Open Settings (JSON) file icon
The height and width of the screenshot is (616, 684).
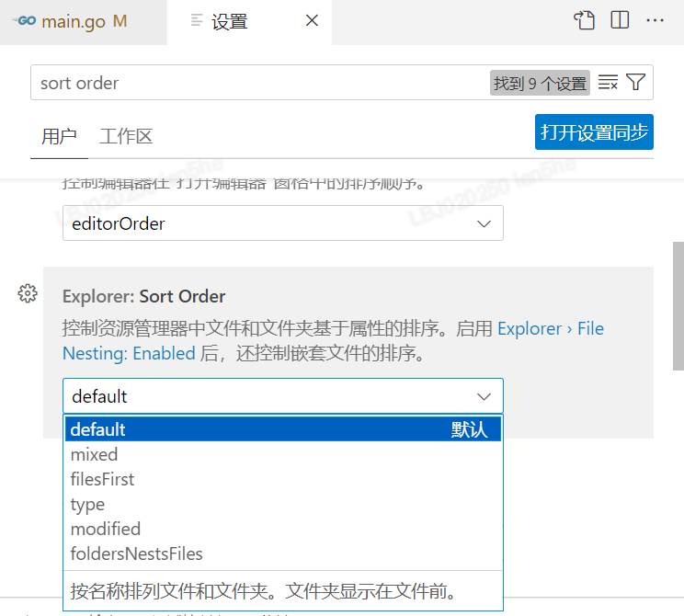pyautogui.click(x=585, y=20)
